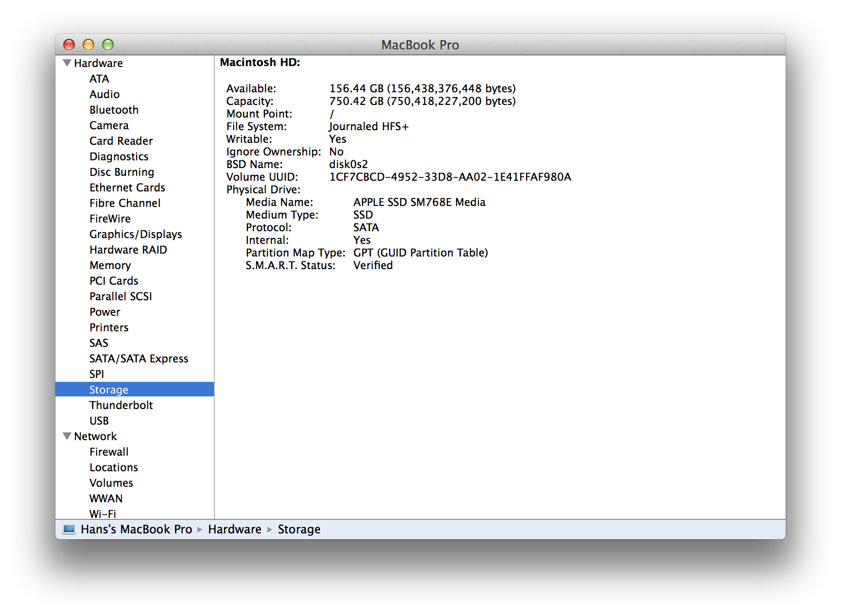841x616 pixels.
Task: Click the yellow minimize window button
Action: (x=88, y=45)
